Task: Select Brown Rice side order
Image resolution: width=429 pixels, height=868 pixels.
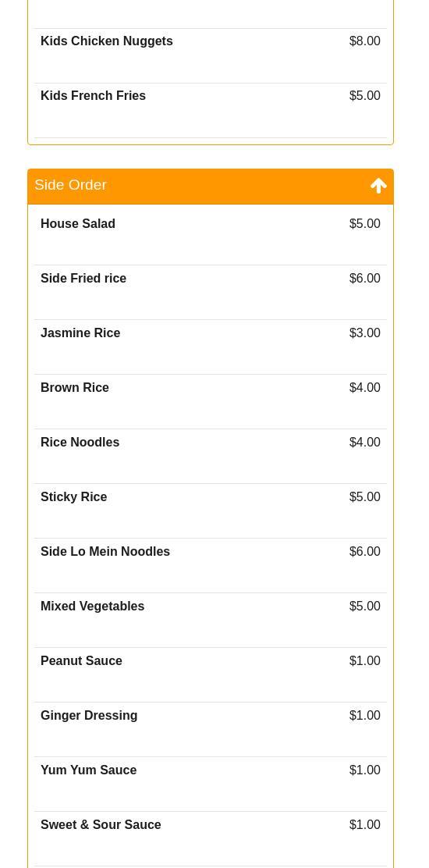Action: point(211,402)
